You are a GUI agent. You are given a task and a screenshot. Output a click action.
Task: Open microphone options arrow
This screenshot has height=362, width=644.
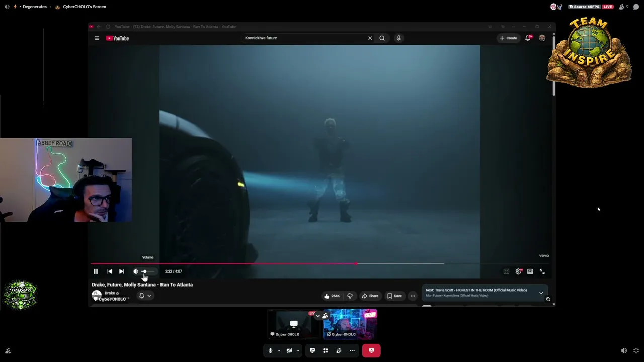coord(279,350)
